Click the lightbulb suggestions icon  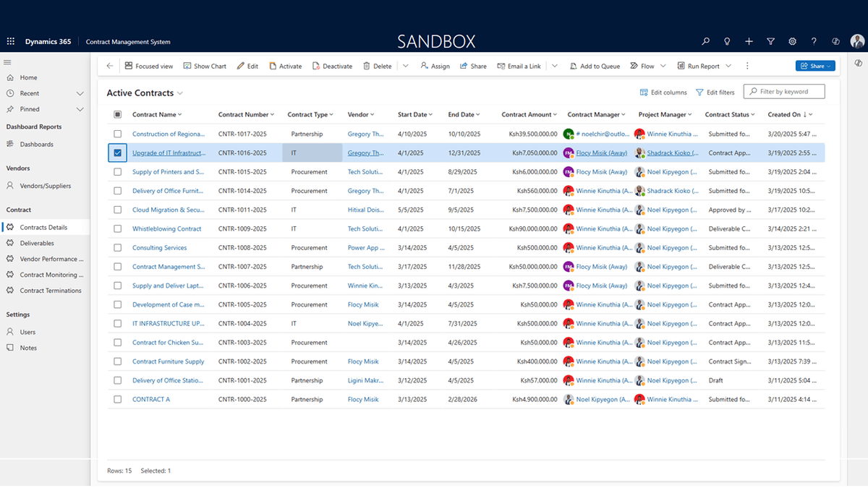727,41
